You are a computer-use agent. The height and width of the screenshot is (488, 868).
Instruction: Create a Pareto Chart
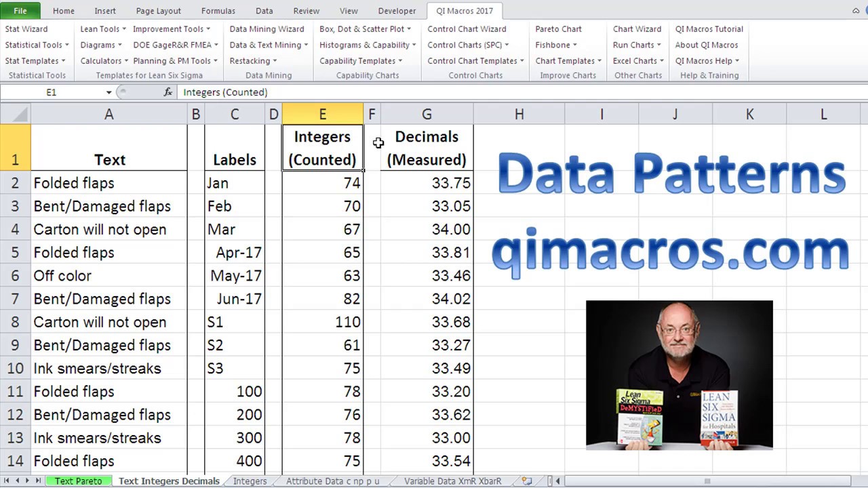point(558,29)
